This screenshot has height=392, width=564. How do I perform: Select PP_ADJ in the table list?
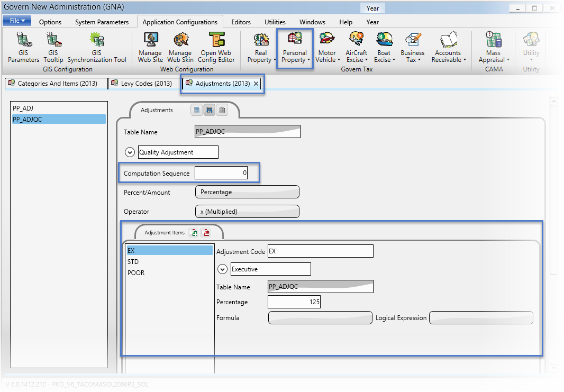(23, 108)
